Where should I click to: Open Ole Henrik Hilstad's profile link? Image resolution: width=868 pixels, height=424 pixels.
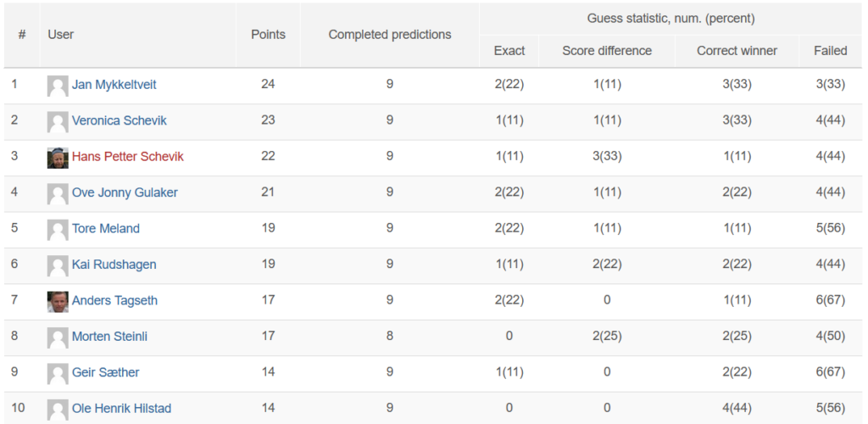(x=121, y=409)
